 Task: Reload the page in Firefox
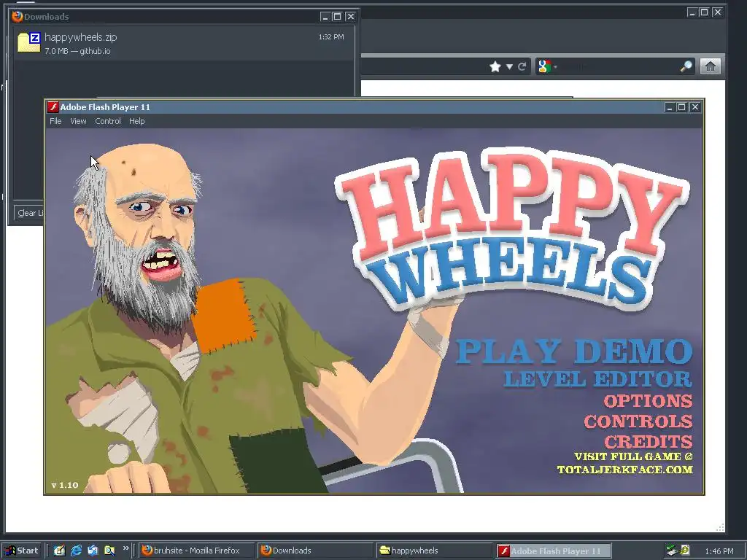(x=522, y=66)
